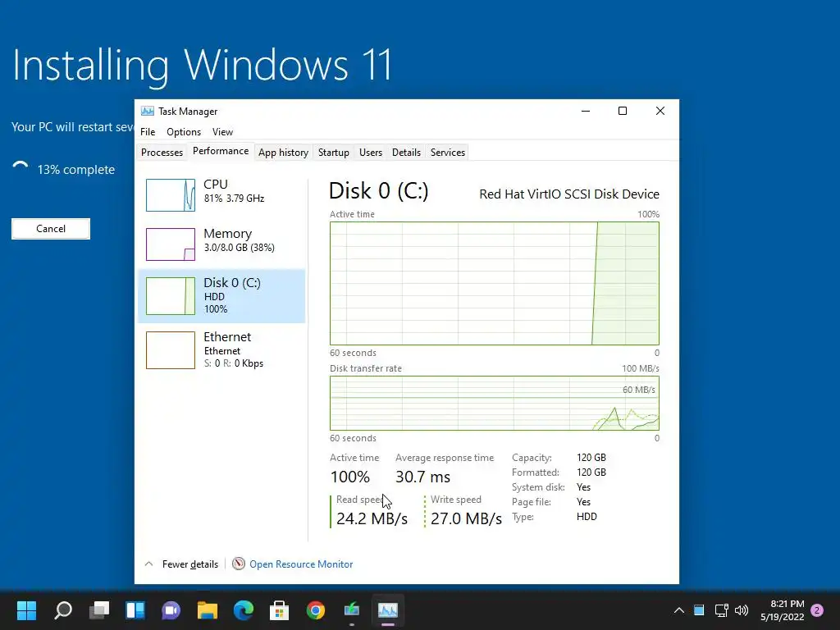Click the Ethernet mini graph thumbnail
Screen dimensions: 840x630
tap(171, 350)
